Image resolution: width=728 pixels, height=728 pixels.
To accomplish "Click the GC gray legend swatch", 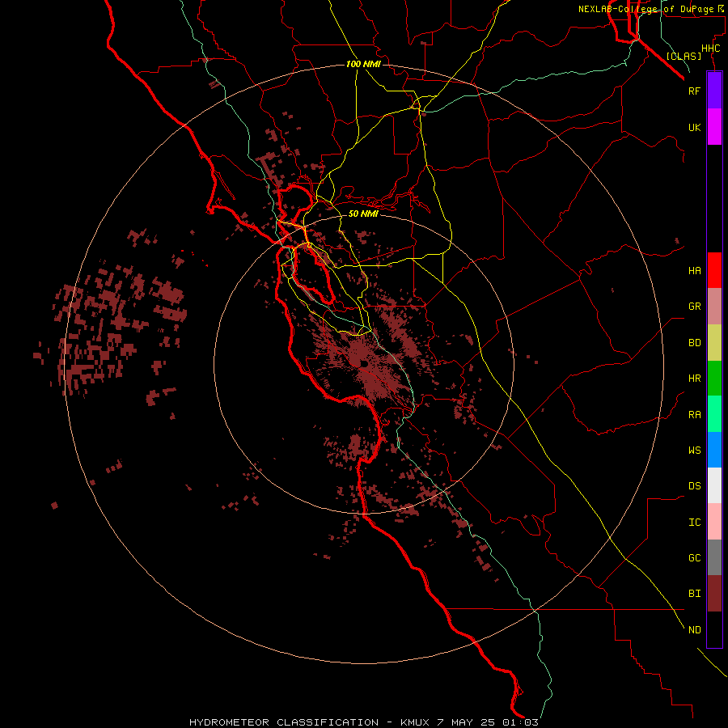I will pyautogui.click(x=714, y=557).
